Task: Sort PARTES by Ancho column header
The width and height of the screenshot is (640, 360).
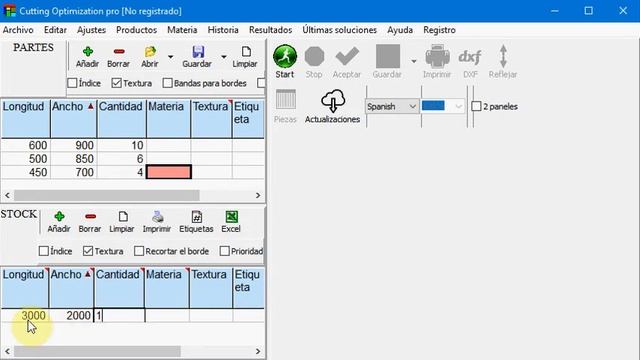Action: [x=73, y=118]
